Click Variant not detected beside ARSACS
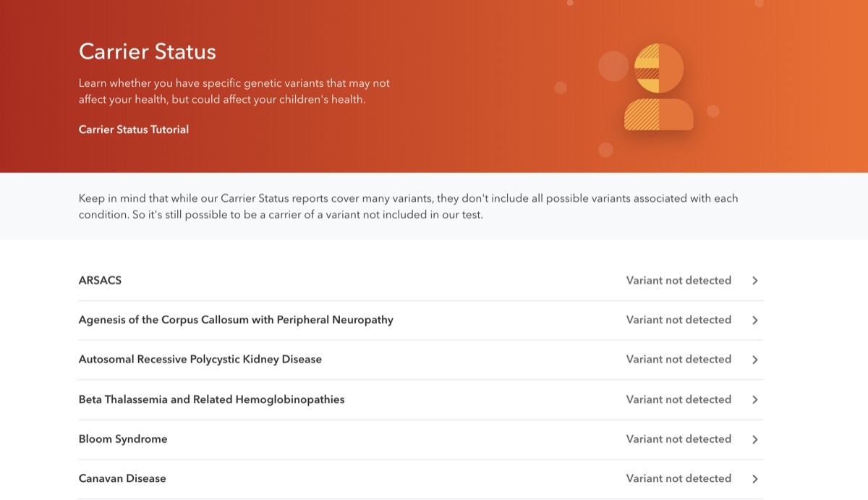This screenshot has width=868, height=500. [x=678, y=281]
